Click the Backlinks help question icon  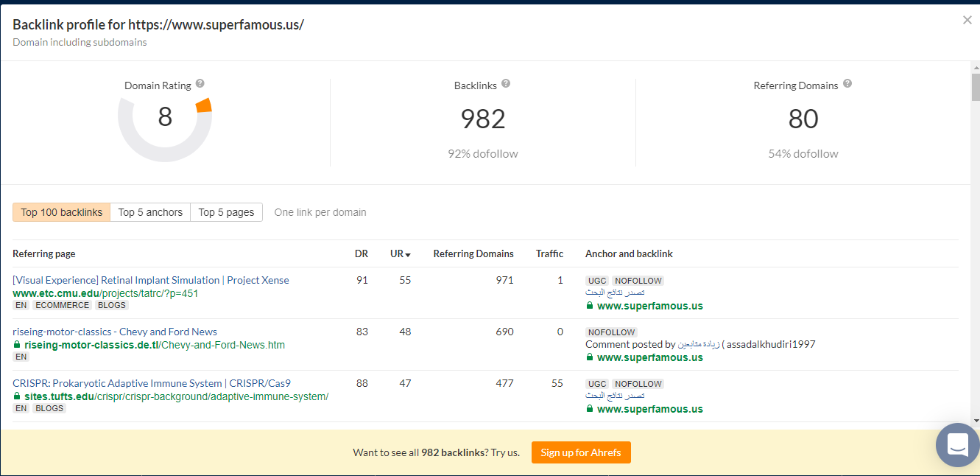pos(506,84)
